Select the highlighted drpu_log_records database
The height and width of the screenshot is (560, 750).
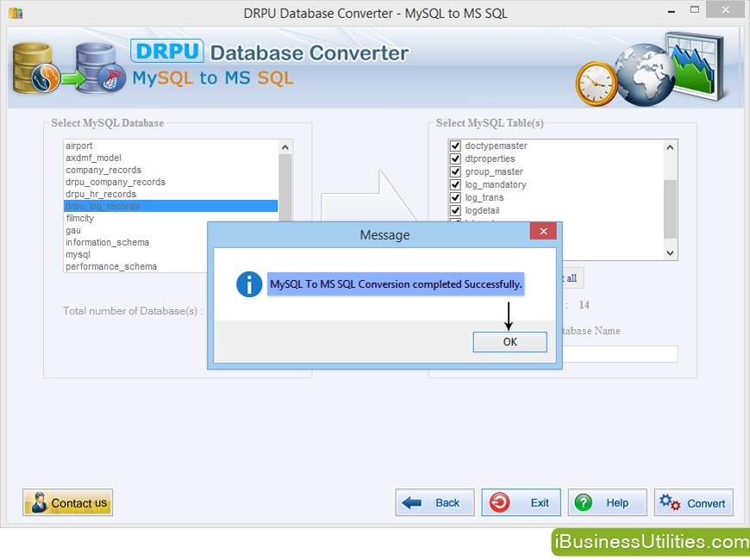coord(171,206)
